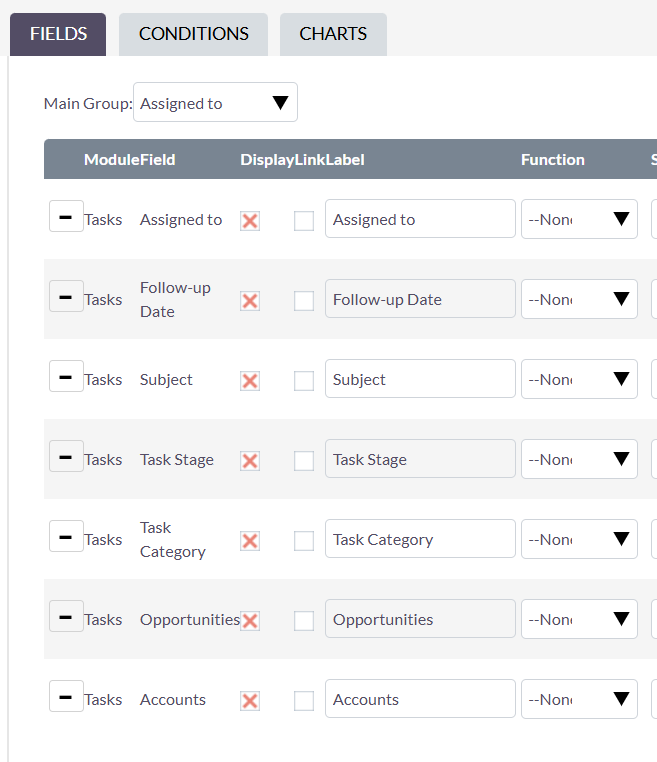Viewport: 657px width, 762px height.
Task: Open Function dropdown in Accounts row
Action: 579,699
